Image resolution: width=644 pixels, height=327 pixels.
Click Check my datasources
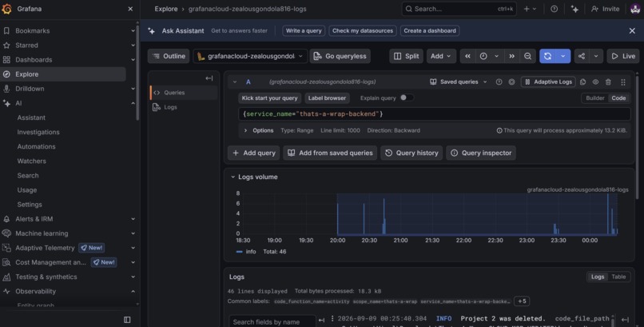tap(363, 31)
